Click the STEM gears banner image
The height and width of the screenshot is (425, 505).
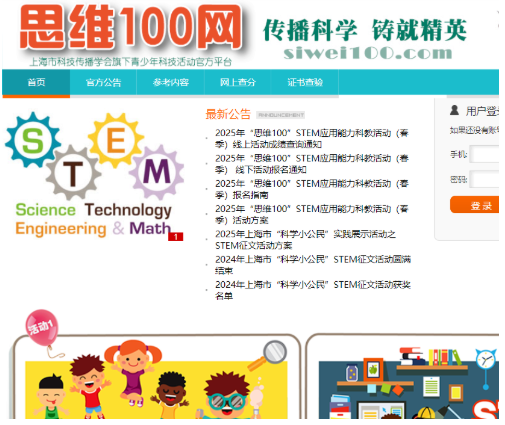click(x=94, y=175)
